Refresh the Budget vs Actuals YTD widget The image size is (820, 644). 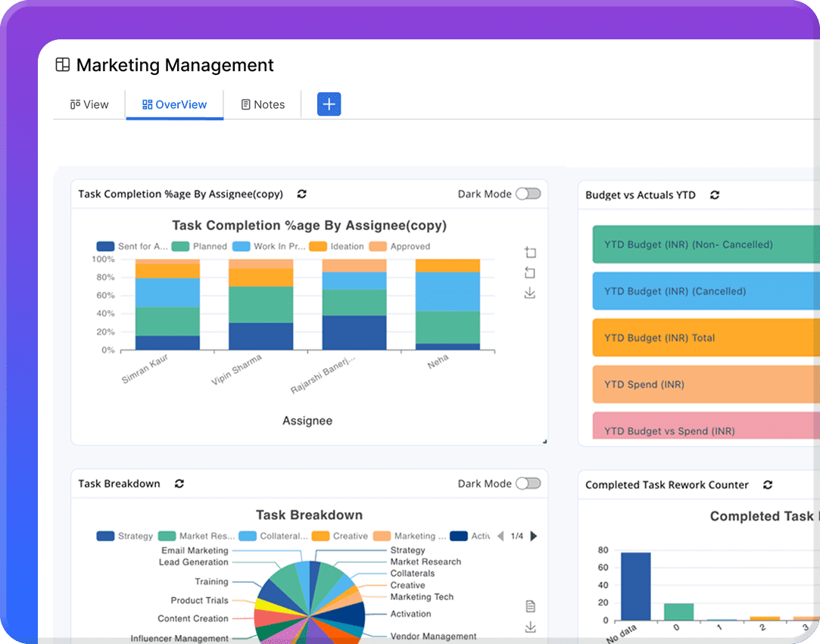(715, 195)
